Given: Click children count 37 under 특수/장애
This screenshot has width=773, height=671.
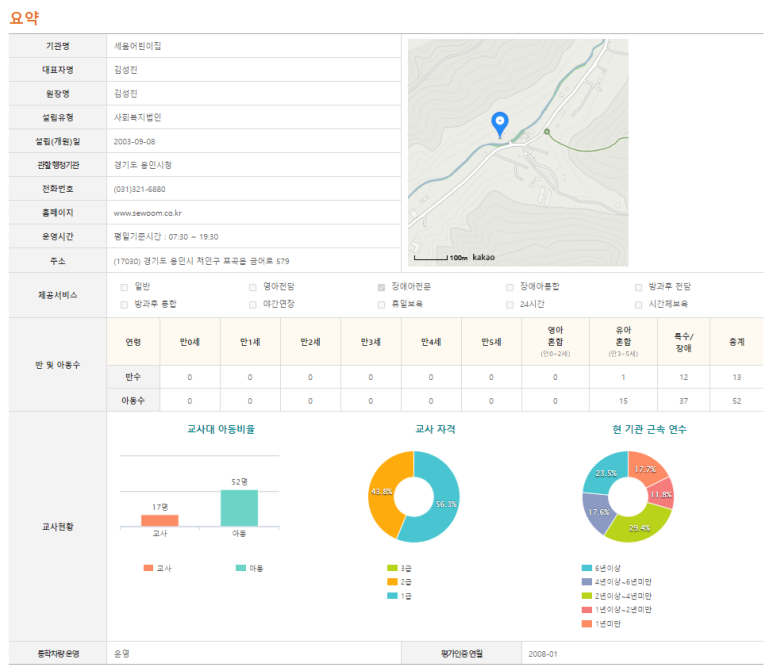Looking at the screenshot, I should coord(683,401).
